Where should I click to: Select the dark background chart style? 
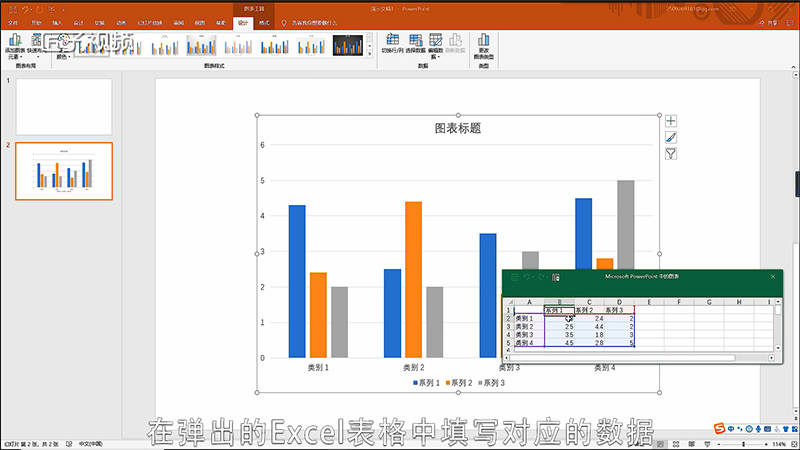pyautogui.click(x=347, y=44)
